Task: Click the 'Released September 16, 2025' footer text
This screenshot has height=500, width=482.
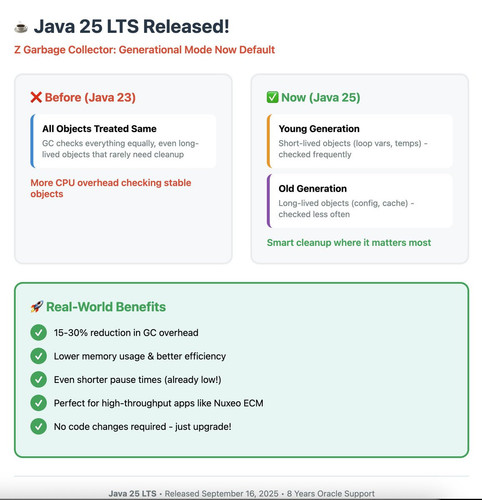Action: tap(221, 494)
